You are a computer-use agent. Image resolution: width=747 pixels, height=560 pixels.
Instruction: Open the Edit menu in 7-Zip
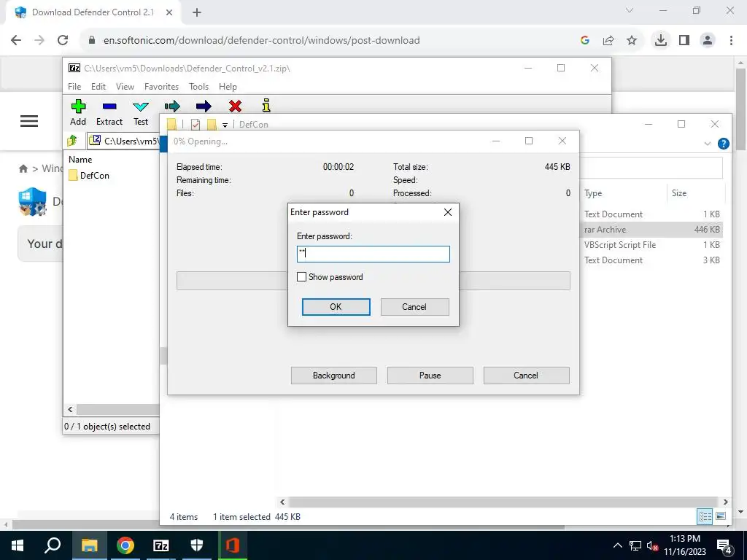pos(98,87)
